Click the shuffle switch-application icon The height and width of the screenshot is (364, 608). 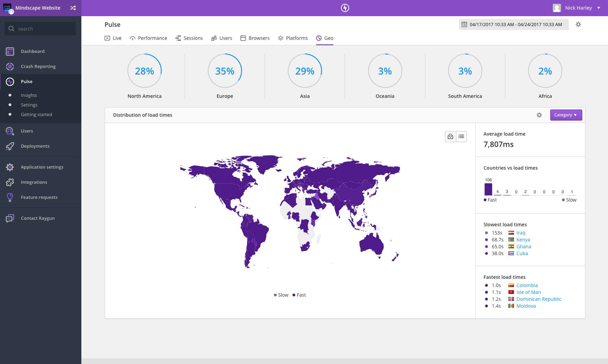(73, 8)
